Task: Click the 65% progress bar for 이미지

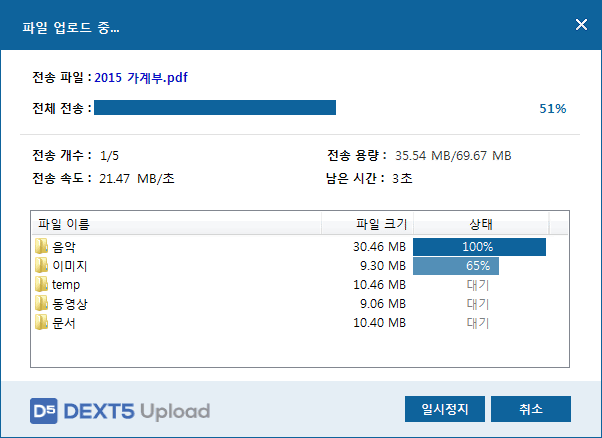Action: point(456,266)
